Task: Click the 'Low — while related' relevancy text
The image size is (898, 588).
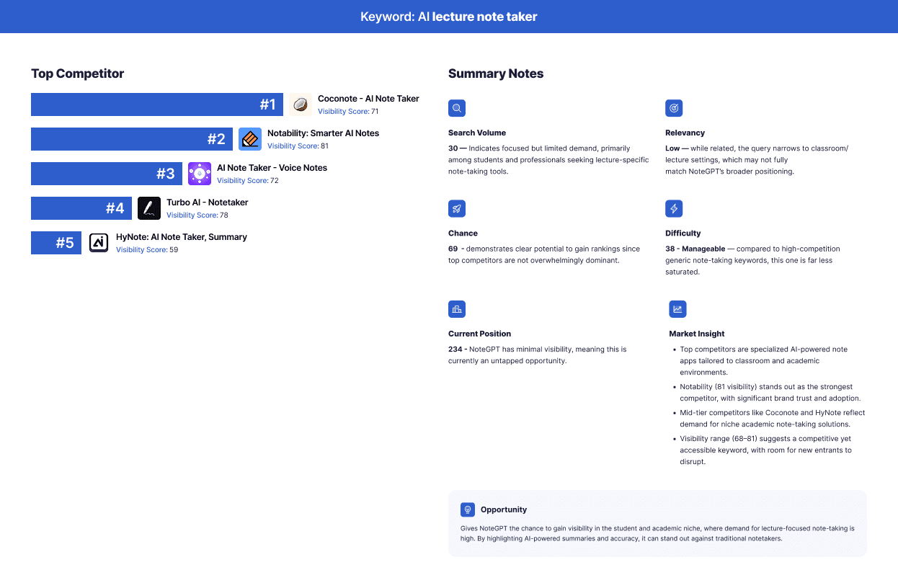Action: pos(757,160)
